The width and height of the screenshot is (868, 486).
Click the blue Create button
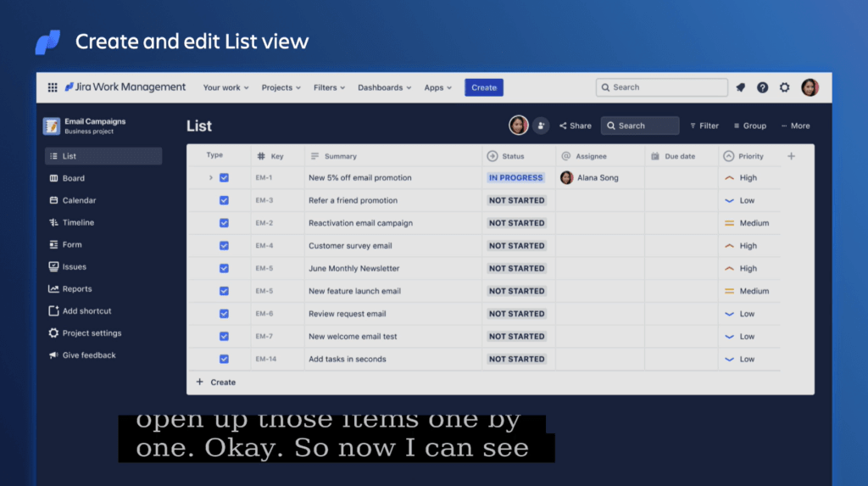click(x=484, y=87)
